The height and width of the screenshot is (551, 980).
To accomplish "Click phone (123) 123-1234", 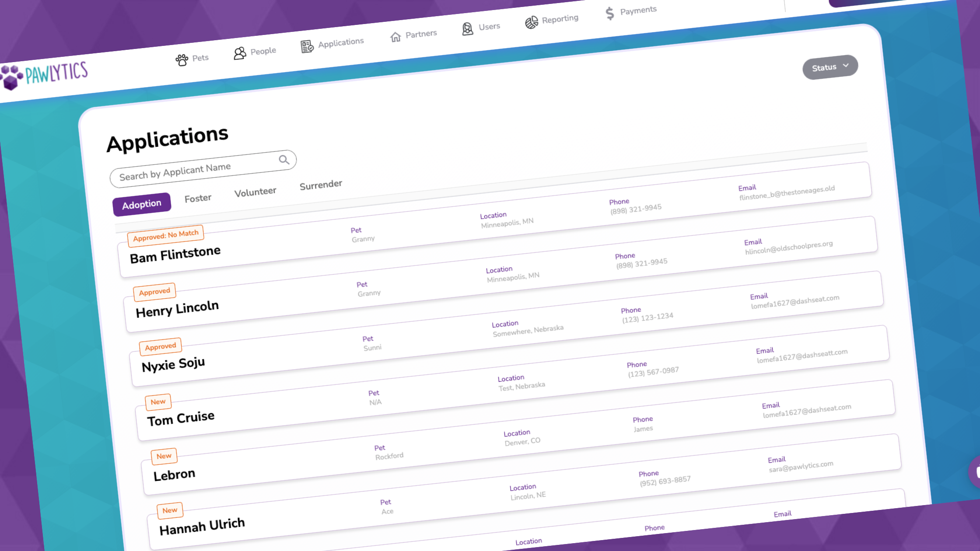I will [x=647, y=317].
